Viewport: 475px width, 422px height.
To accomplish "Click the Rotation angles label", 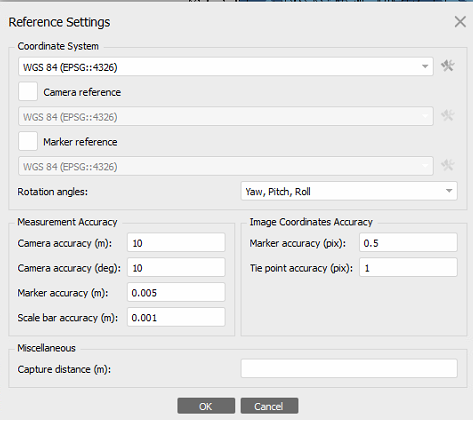I will click(53, 192).
